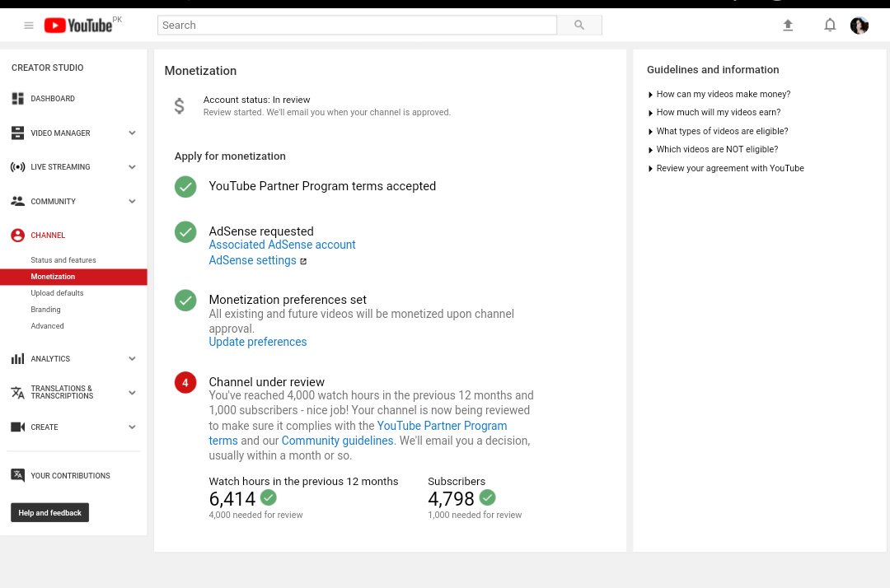The height and width of the screenshot is (588, 890).
Task: Click 'Guidelines and information' heading
Action: (x=713, y=70)
